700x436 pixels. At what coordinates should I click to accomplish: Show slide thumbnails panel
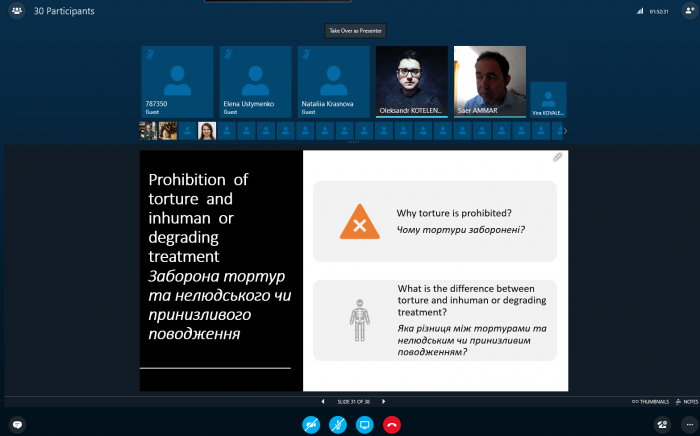tap(650, 401)
